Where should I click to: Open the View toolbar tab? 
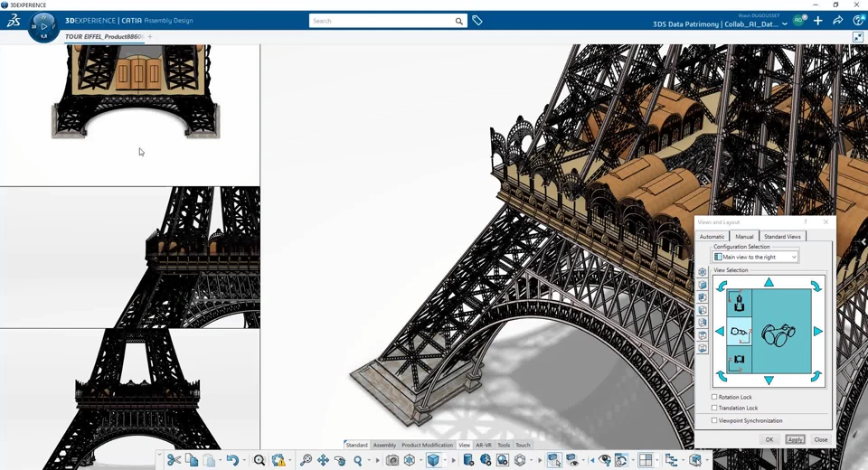464,445
